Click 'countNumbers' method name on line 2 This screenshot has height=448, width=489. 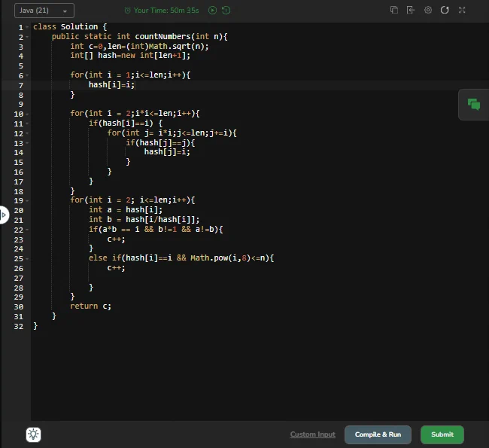tap(162, 37)
